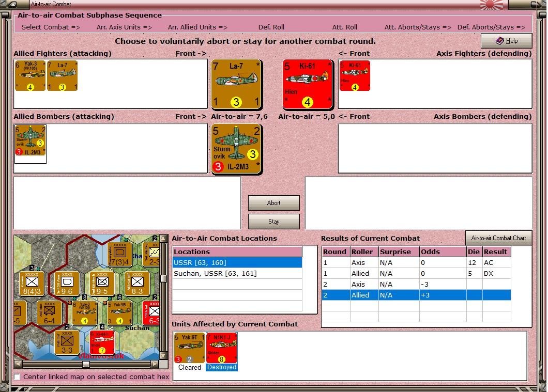Click the Yak-3 counter on the map
The height and width of the screenshot is (392, 548).
[x=85, y=313]
